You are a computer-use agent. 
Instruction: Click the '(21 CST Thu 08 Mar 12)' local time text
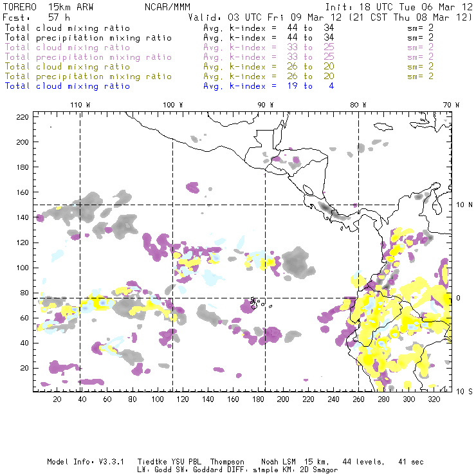[410, 17]
